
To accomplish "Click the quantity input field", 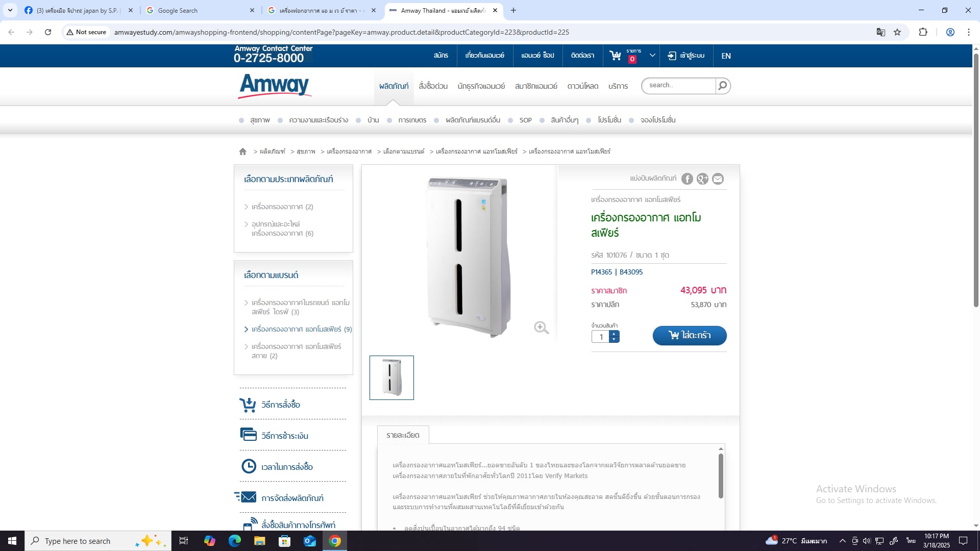I will click(601, 337).
